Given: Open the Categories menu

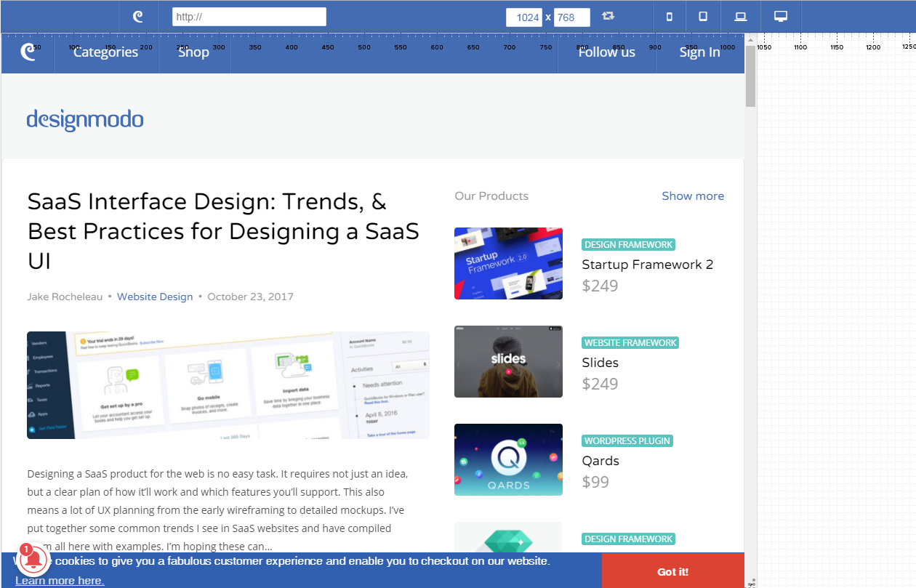Looking at the screenshot, I should tap(106, 52).
